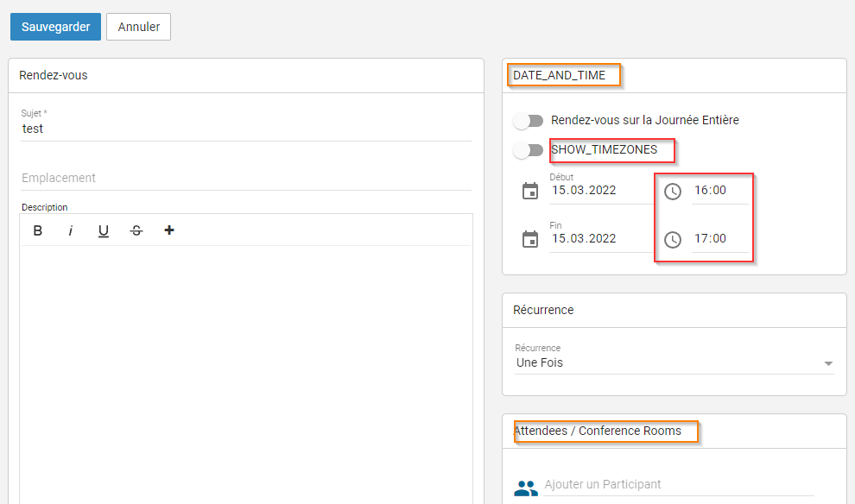Apply italic formatting in description toolbar

pyautogui.click(x=71, y=230)
